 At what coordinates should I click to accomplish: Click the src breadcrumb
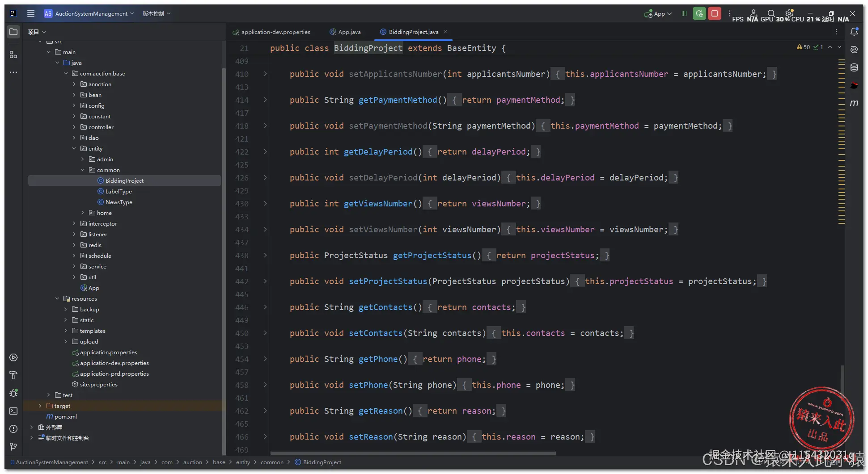pos(102,462)
